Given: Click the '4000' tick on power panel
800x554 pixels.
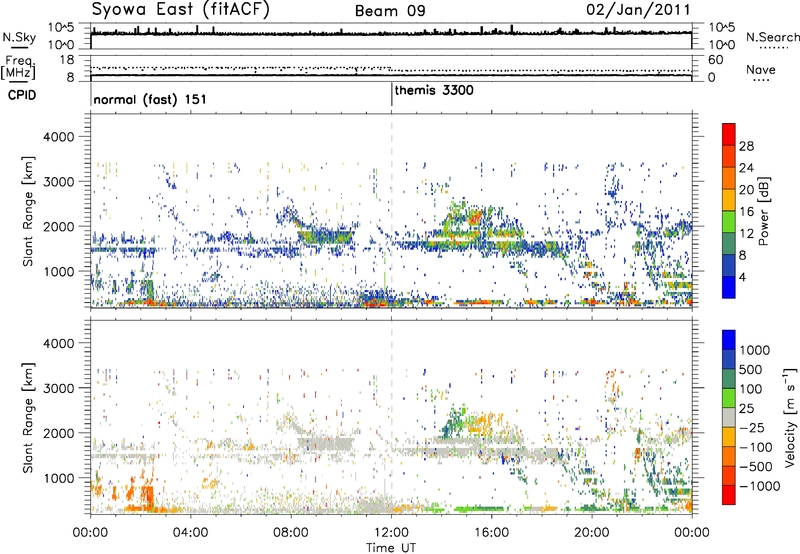Looking at the screenshot, I should coord(58,137).
